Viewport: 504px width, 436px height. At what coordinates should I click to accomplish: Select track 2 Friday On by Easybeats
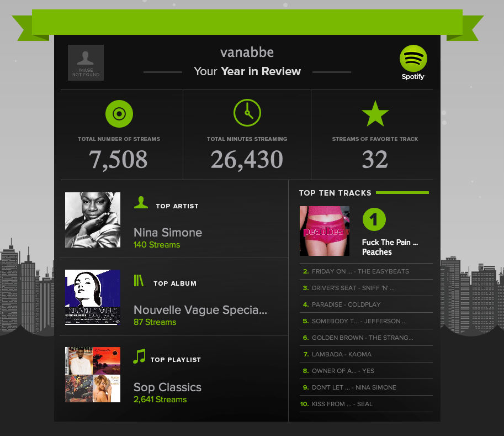pyautogui.click(x=366, y=271)
